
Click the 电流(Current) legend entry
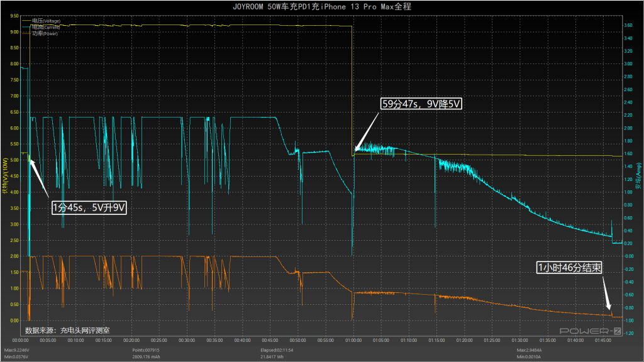tap(41, 27)
